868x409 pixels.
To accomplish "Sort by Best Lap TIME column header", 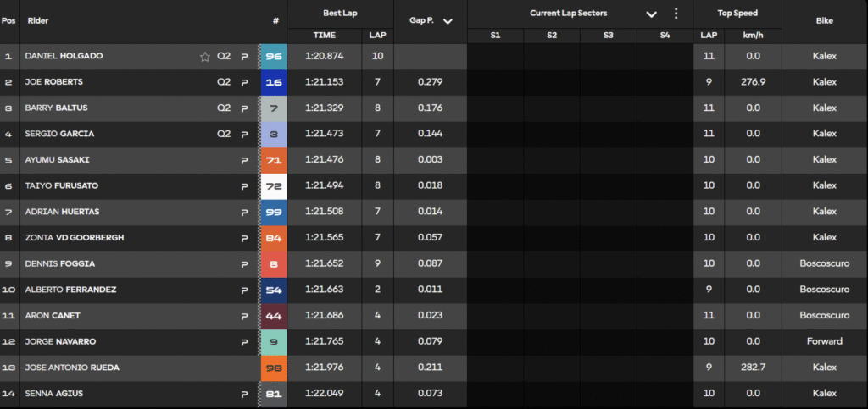I will pyautogui.click(x=324, y=35).
